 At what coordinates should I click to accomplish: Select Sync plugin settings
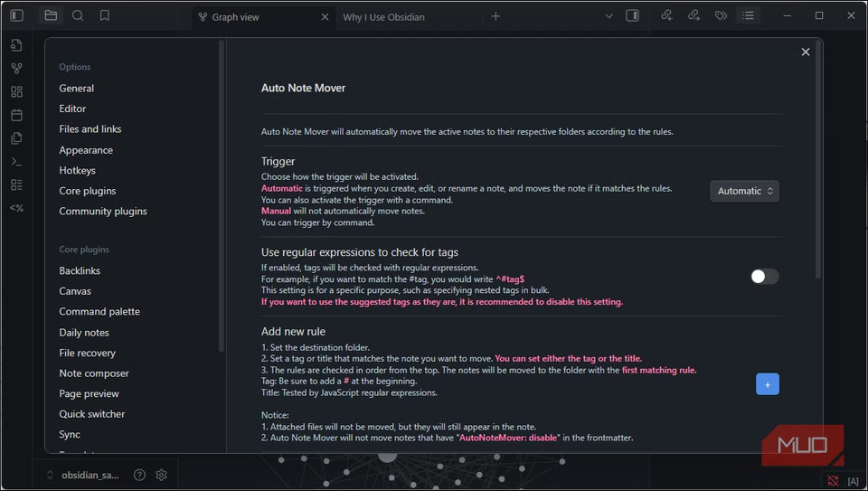click(x=70, y=435)
